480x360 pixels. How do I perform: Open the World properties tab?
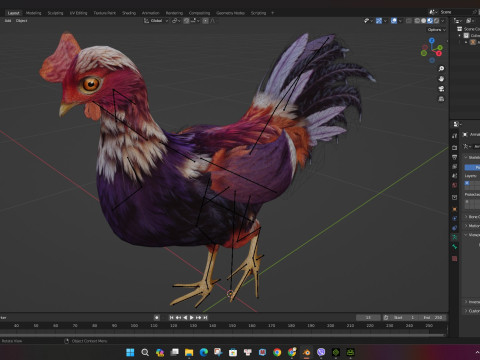click(454, 185)
